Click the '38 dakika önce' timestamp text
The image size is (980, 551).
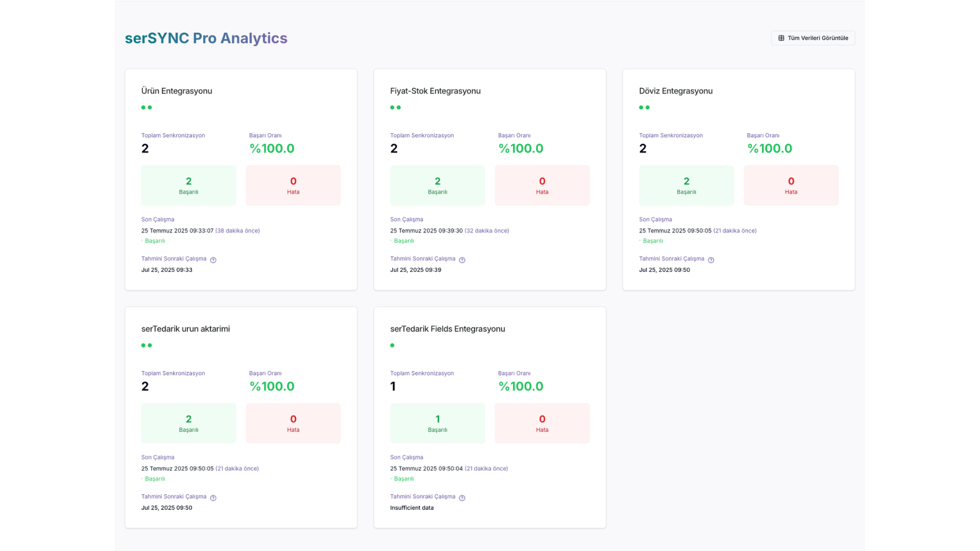[237, 231]
